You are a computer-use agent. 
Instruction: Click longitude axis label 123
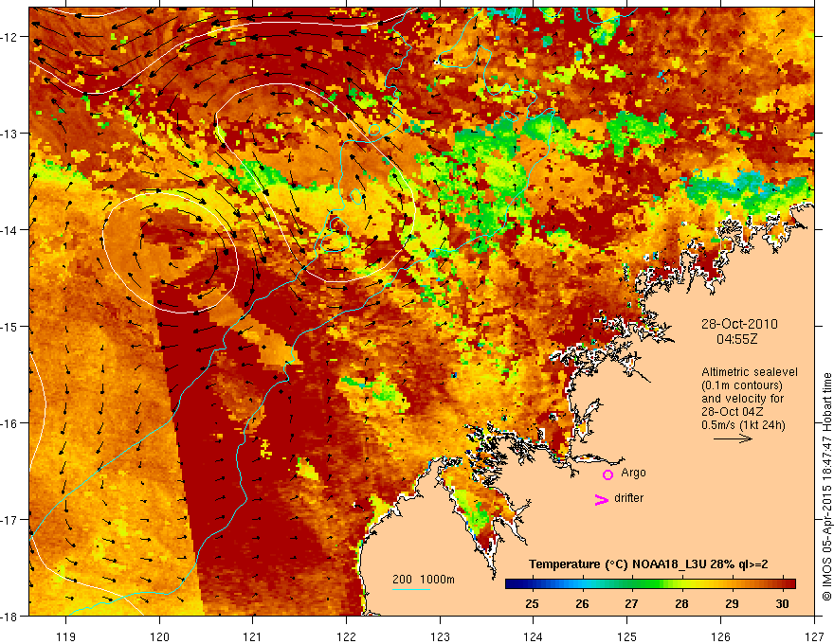click(440, 636)
